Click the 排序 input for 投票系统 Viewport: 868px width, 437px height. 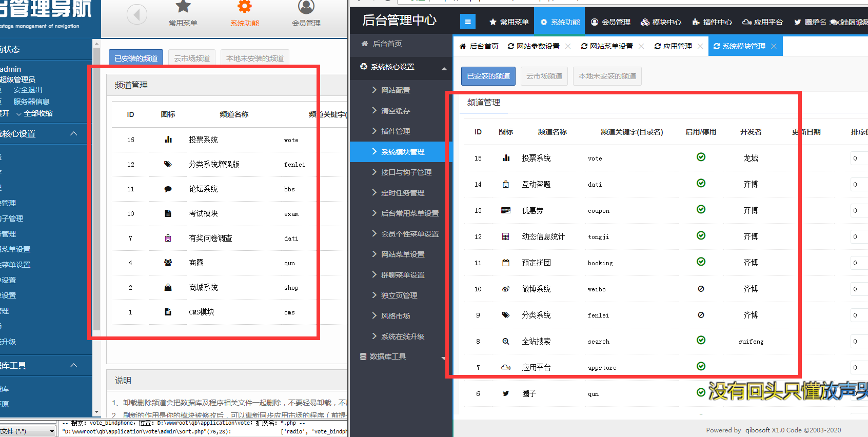coord(859,158)
